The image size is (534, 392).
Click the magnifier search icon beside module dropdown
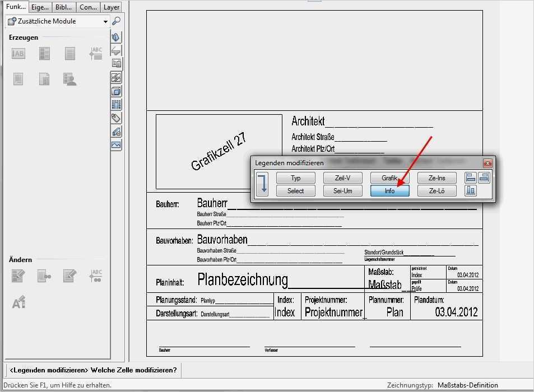click(x=116, y=21)
